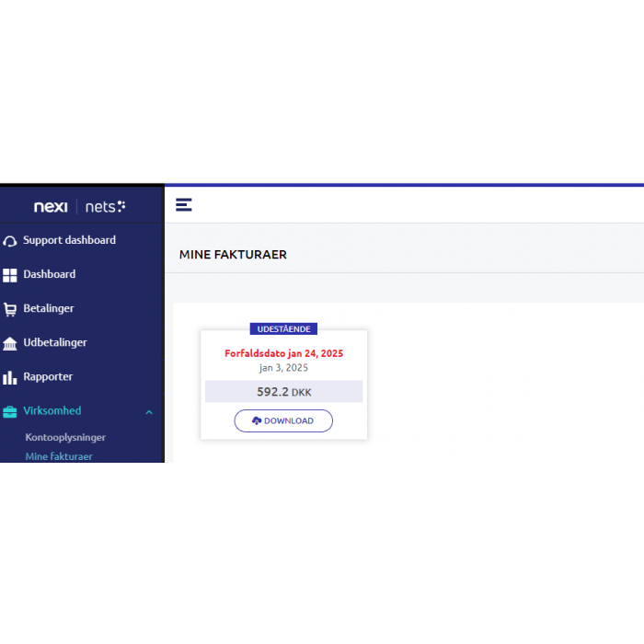Click the bar chart icon beside Rapporter

(x=10, y=377)
